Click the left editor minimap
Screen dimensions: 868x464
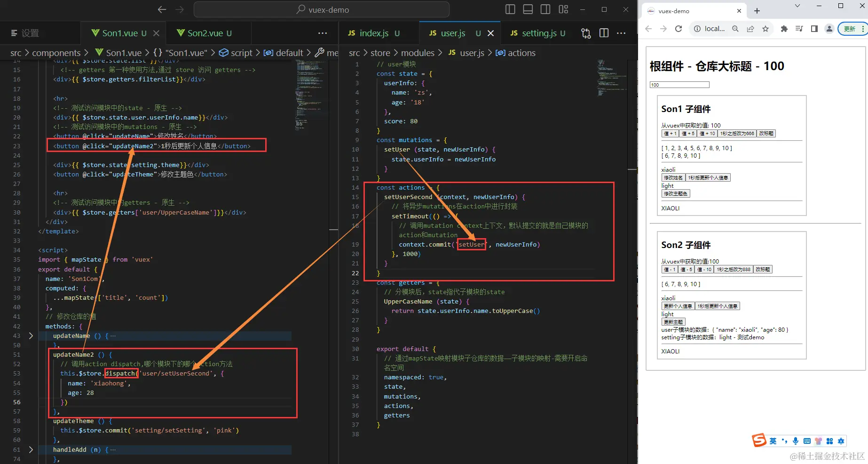(x=311, y=94)
